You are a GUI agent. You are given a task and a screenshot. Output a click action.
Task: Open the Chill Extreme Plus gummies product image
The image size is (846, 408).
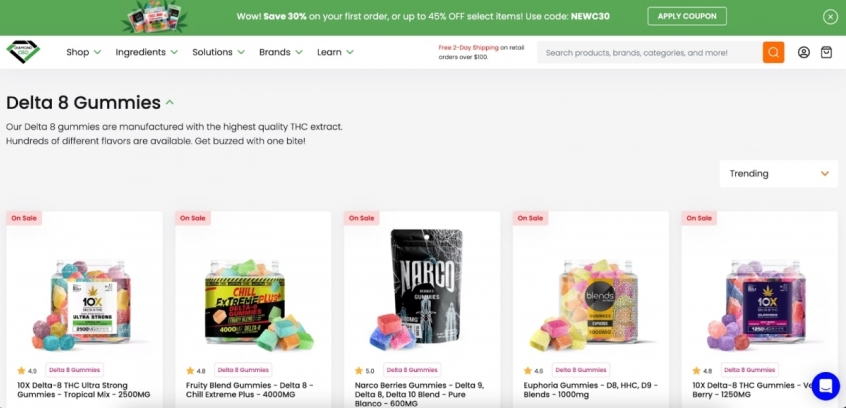[x=253, y=304]
